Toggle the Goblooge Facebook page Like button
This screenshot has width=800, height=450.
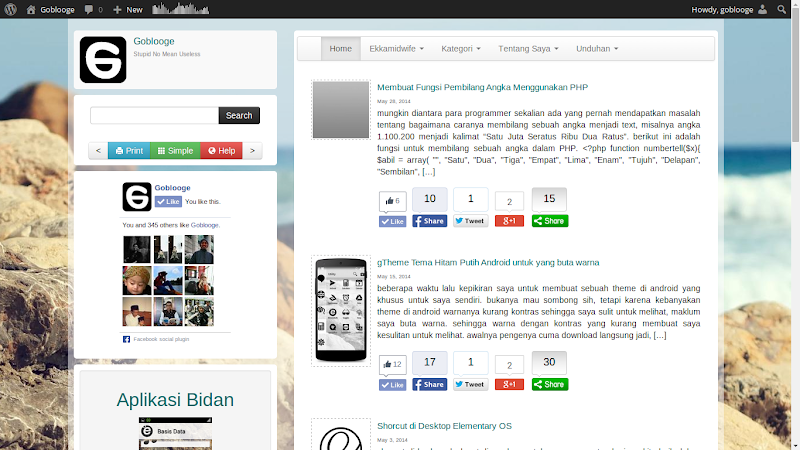point(168,202)
